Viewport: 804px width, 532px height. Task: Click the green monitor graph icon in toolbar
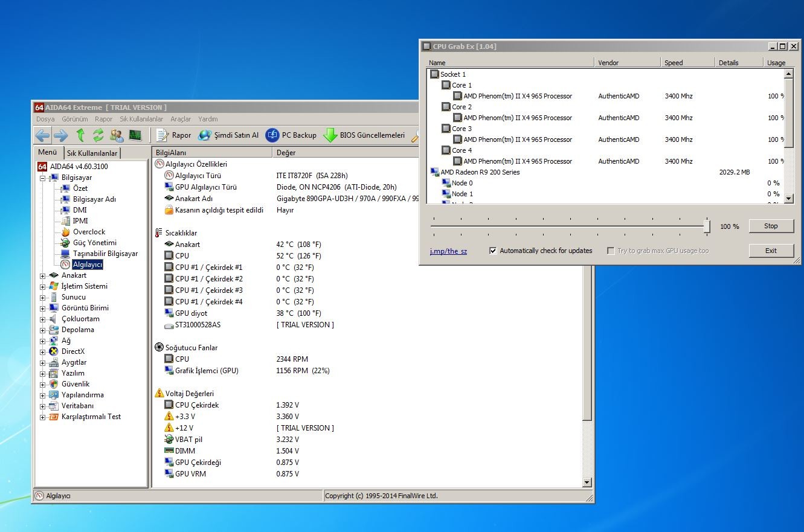(x=135, y=135)
